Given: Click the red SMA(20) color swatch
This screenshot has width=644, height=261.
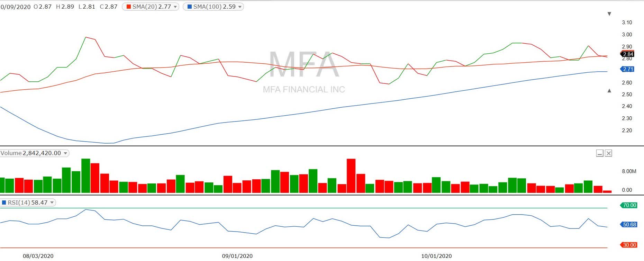Looking at the screenshot, I should pyautogui.click(x=129, y=7).
